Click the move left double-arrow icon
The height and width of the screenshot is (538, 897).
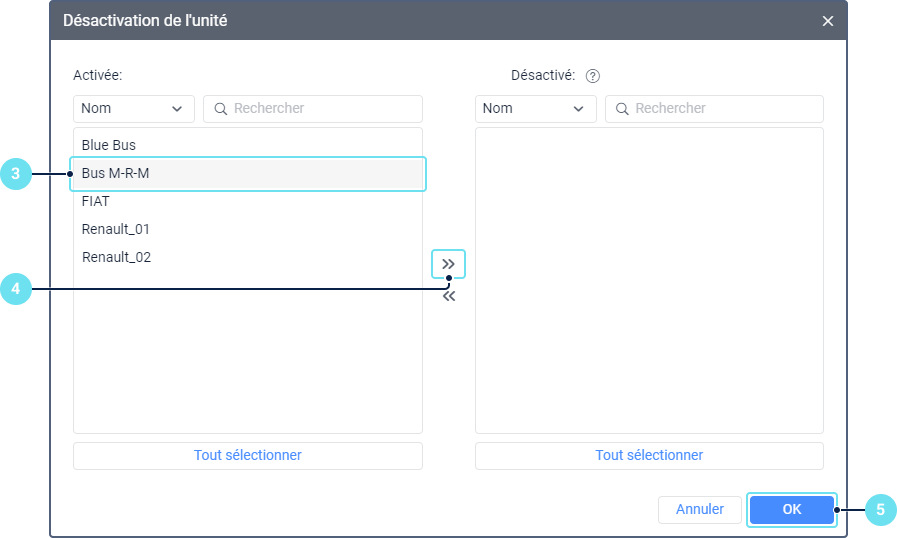coord(449,296)
